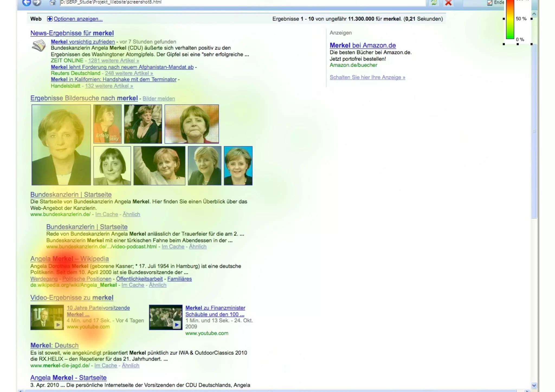Open 'News-Ergebnisse für merkel' heading link
Viewport: 555px width, 392px height.
[72, 33]
